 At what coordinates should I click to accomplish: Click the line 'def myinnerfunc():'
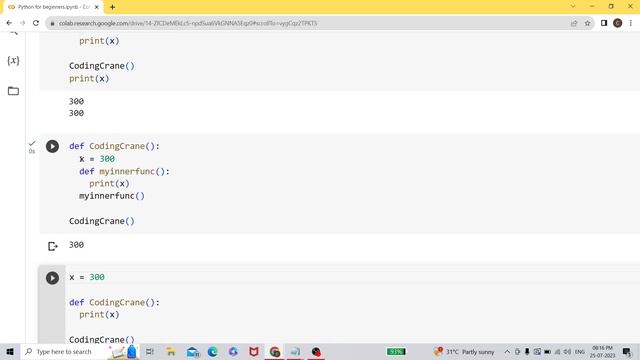tap(124, 171)
